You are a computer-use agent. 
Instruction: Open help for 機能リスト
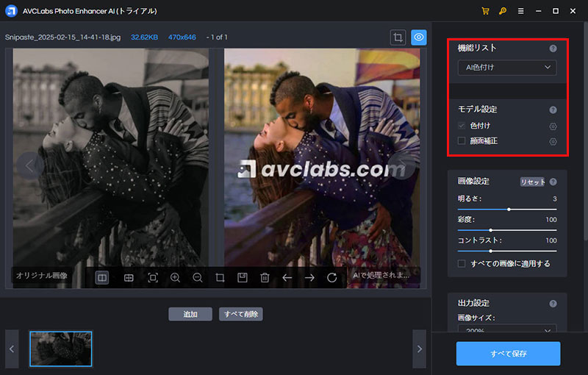tap(553, 49)
